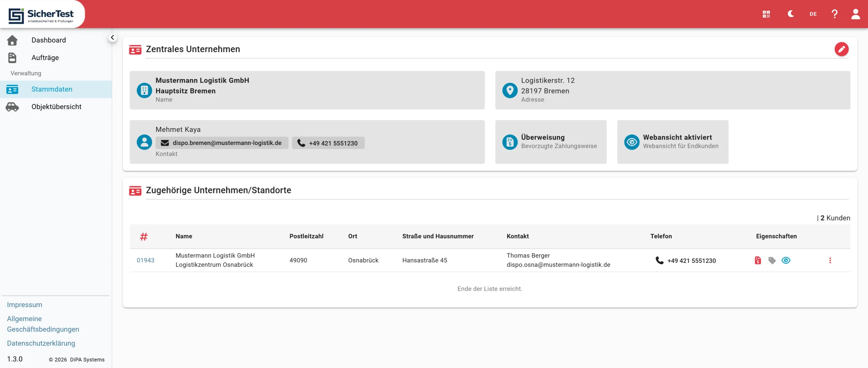Image resolution: width=868 pixels, height=368 pixels.
Task: Go to Dashboard in sidebar
Action: point(48,40)
